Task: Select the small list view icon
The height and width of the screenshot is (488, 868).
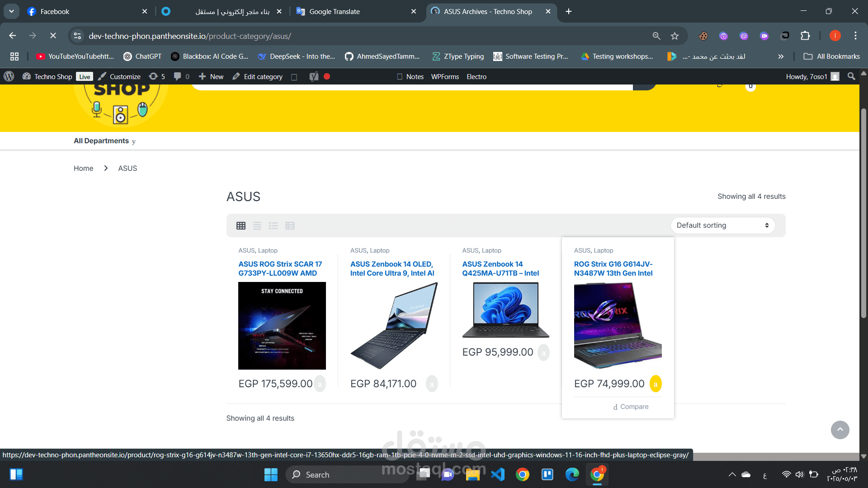Action: 274,225
